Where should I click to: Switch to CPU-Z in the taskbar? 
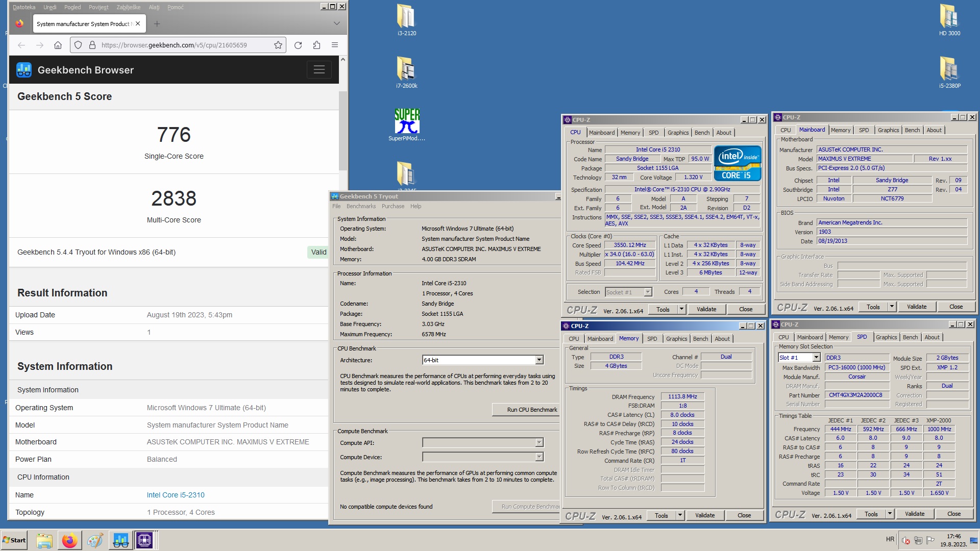[144, 540]
